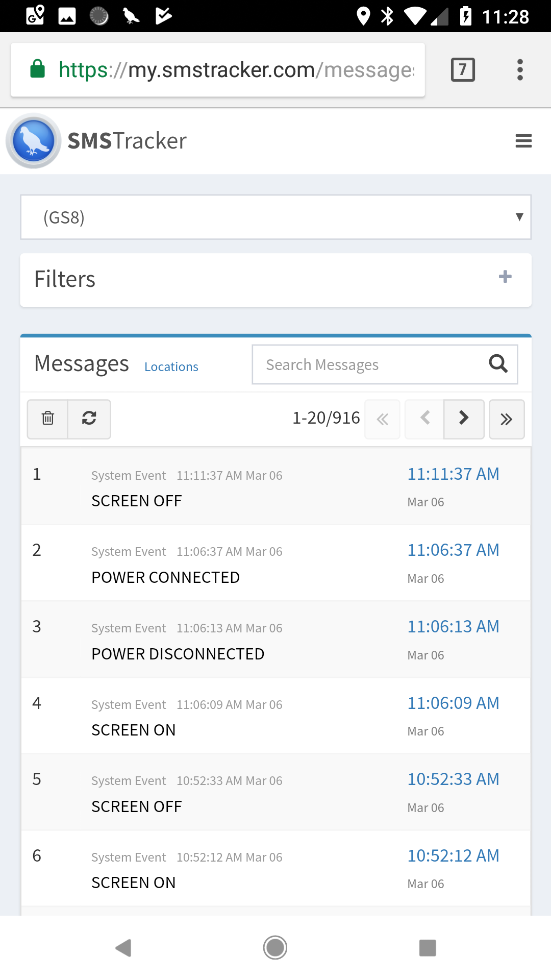Tap the maps notification icon in status bar
Screen dimensions: 551x980
pos(35,16)
